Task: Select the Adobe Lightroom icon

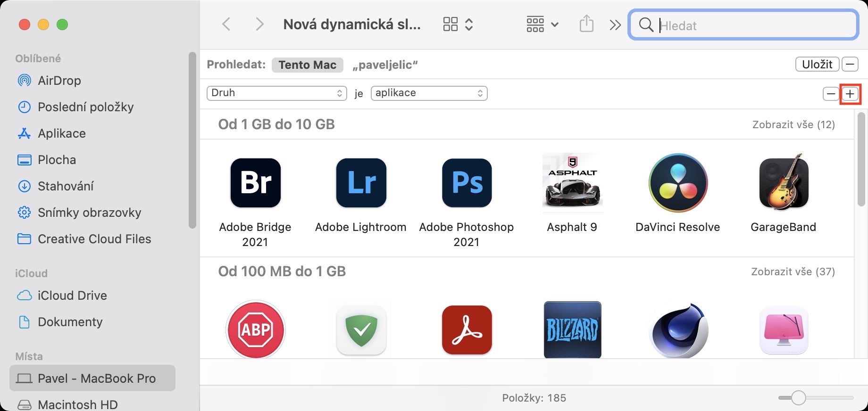Action: coord(361,183)
